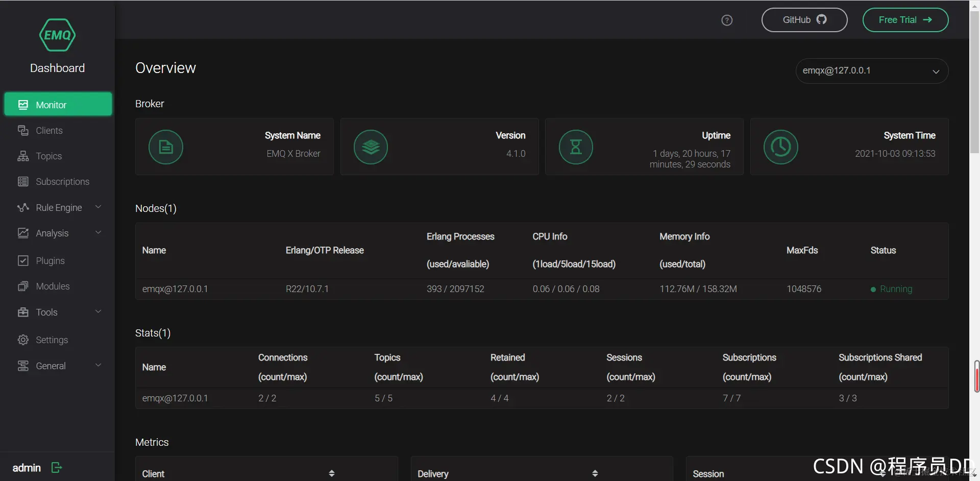Screen dimensions: 980x481
Task: Open the Analysis menu
Action: [52, 233]
